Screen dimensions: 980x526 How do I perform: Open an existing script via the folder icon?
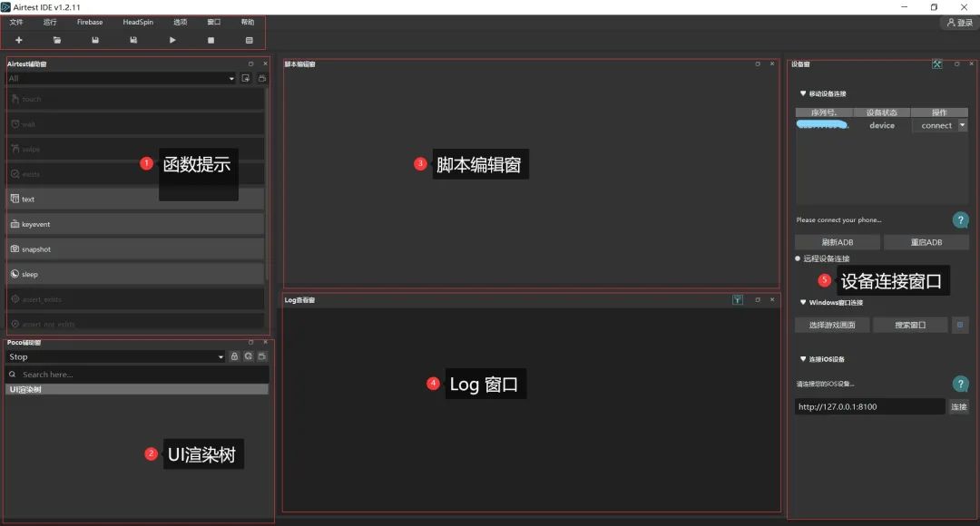click(x=57, y=40)
